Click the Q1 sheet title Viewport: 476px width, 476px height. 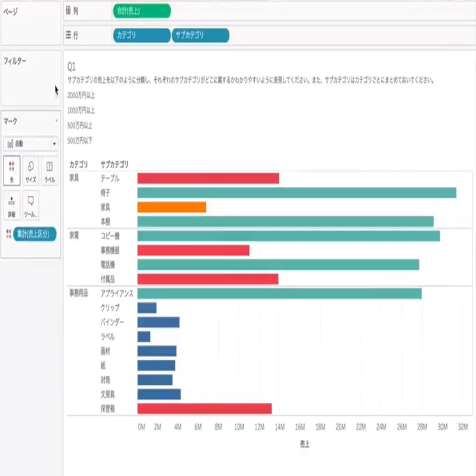72,67
